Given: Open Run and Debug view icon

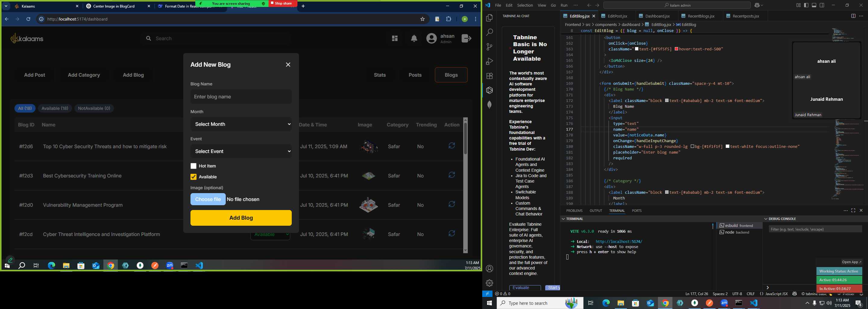Looking at the screenshot, I should pos(489,61).
